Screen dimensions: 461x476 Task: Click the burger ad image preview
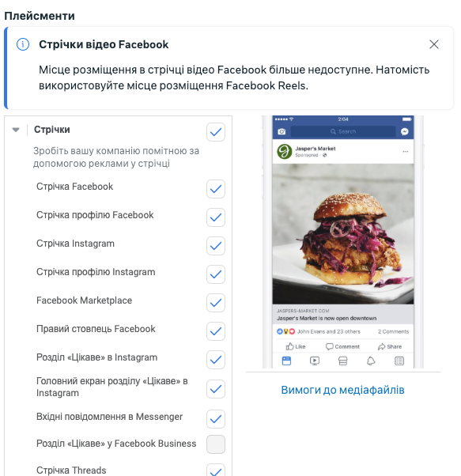coord(343,234)
